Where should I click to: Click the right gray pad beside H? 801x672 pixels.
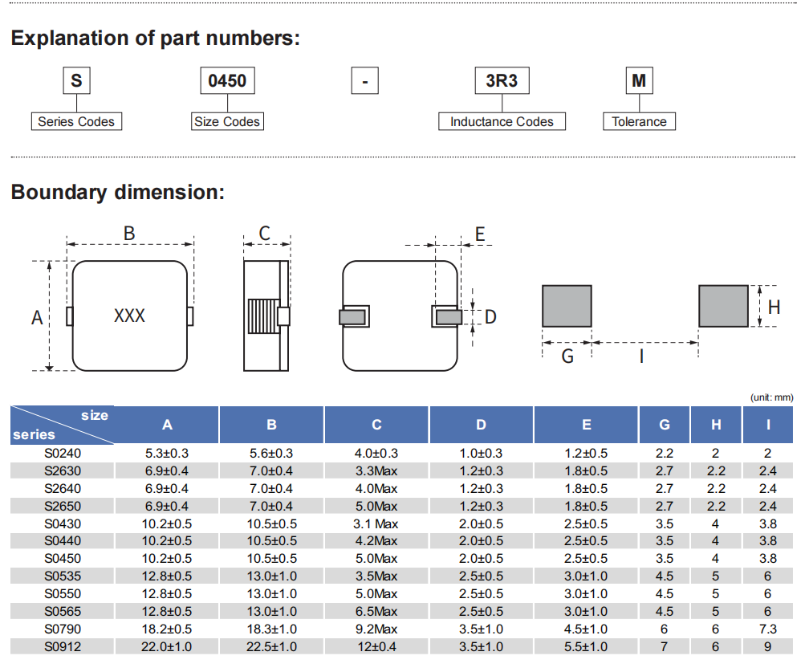click(x=722, y=306)
